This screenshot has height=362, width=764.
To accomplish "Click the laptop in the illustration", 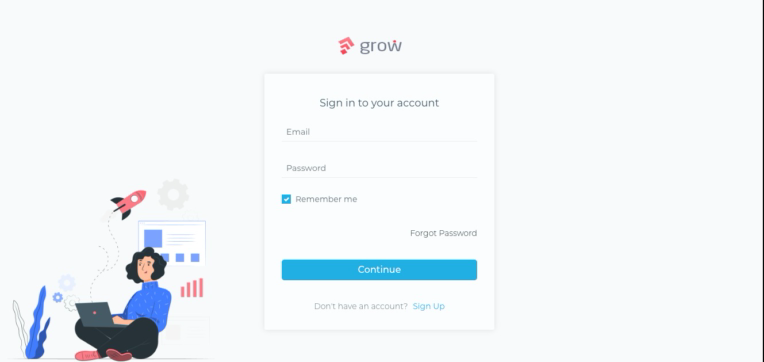I will 96,315.
